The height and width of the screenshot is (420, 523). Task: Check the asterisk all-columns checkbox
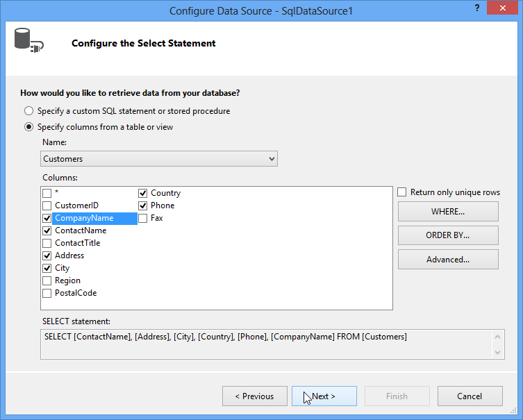point(47,193)
